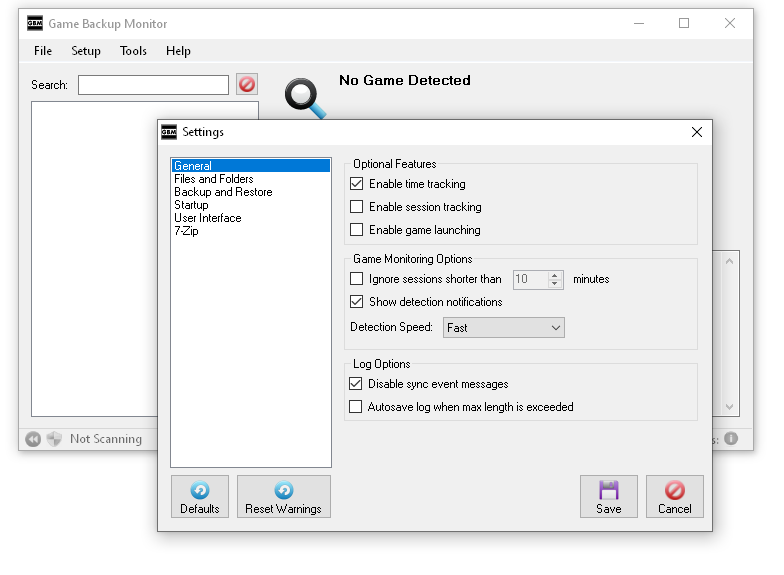Select 7-Zip settings category

(x=250, y=231)
